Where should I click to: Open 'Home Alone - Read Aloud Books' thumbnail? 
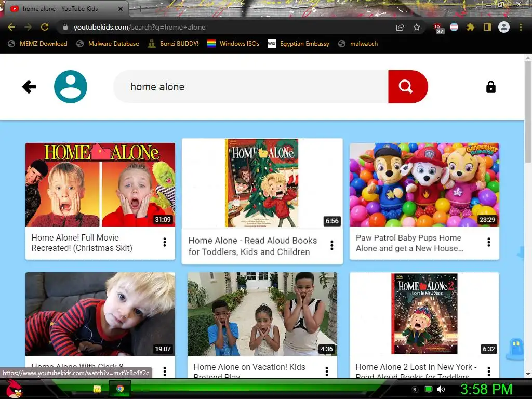(262, 183)
